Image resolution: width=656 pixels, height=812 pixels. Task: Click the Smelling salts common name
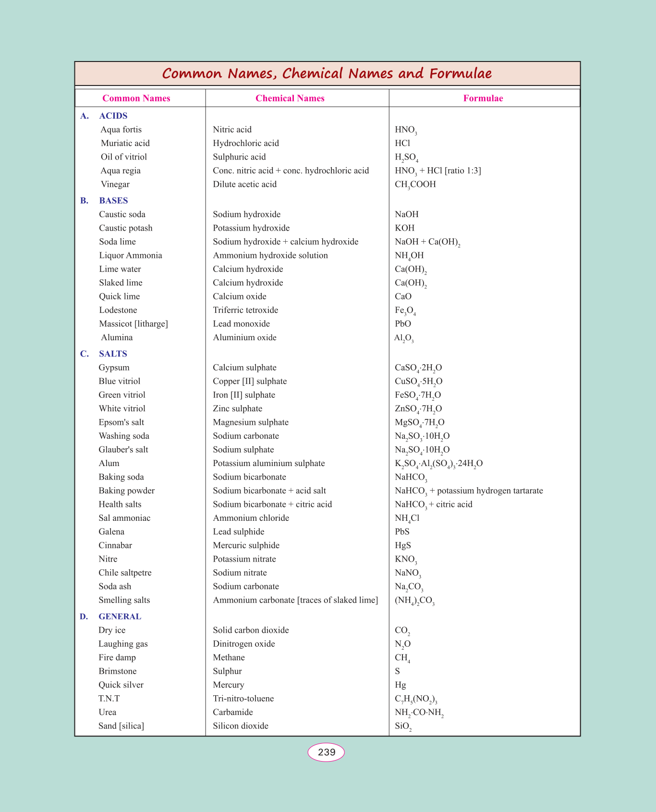pos(124,600)
